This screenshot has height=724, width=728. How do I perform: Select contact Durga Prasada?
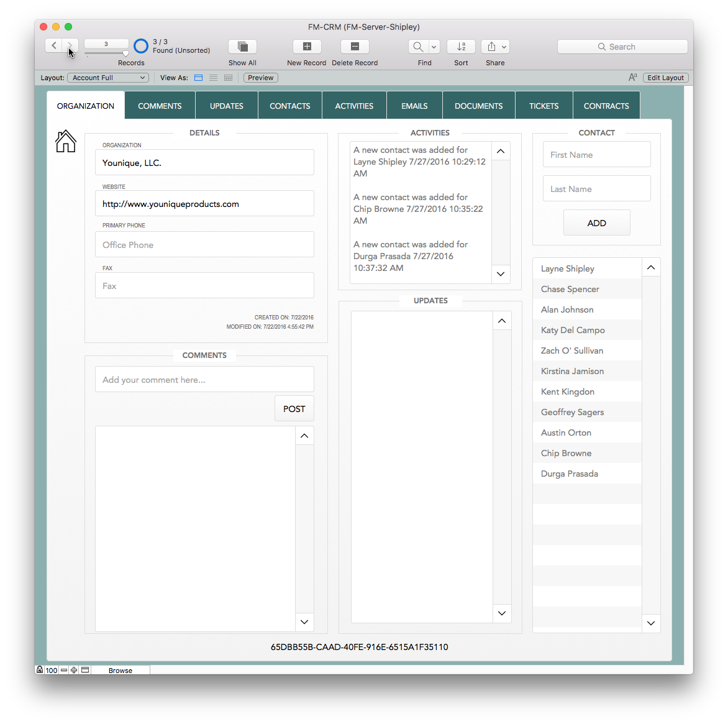pos(588,474)
